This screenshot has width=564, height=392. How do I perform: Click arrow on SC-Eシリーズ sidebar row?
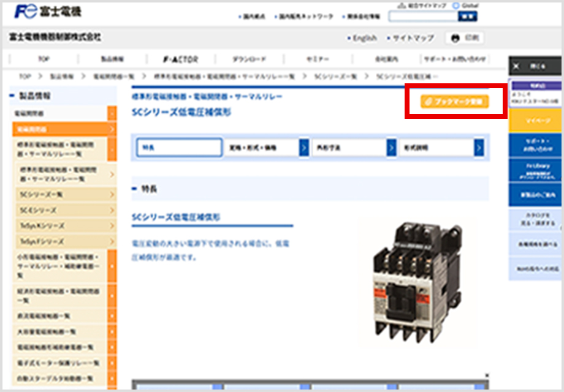112,210
